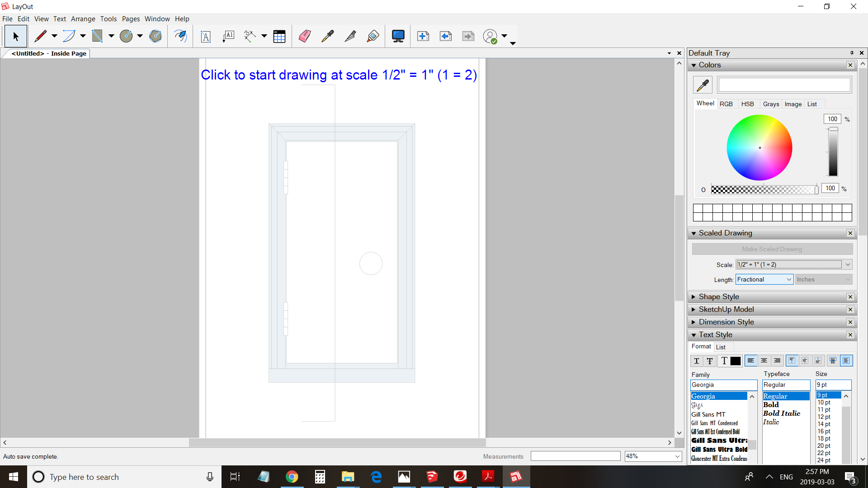Select the Label tool

[229, 36]
